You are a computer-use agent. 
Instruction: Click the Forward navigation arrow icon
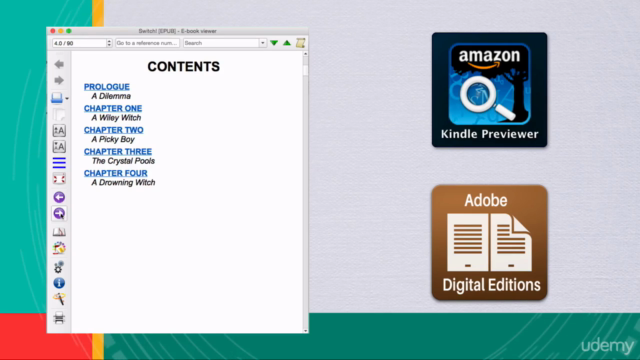[x=59, y=80]
